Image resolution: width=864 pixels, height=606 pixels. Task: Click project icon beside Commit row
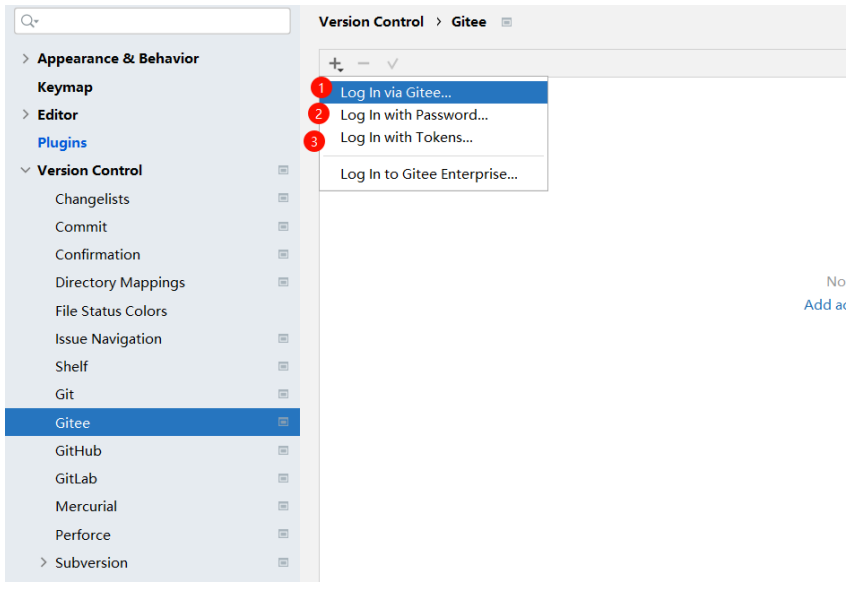point(283,226)
